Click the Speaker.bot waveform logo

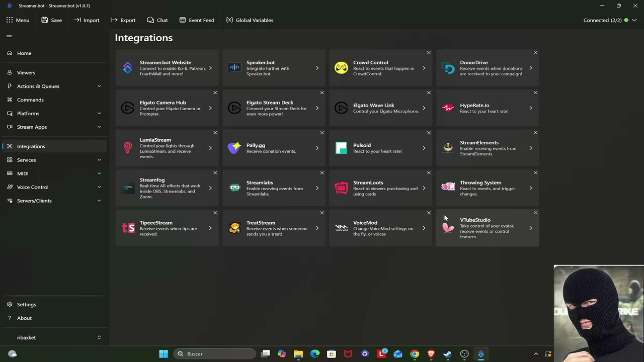point(234,68)
